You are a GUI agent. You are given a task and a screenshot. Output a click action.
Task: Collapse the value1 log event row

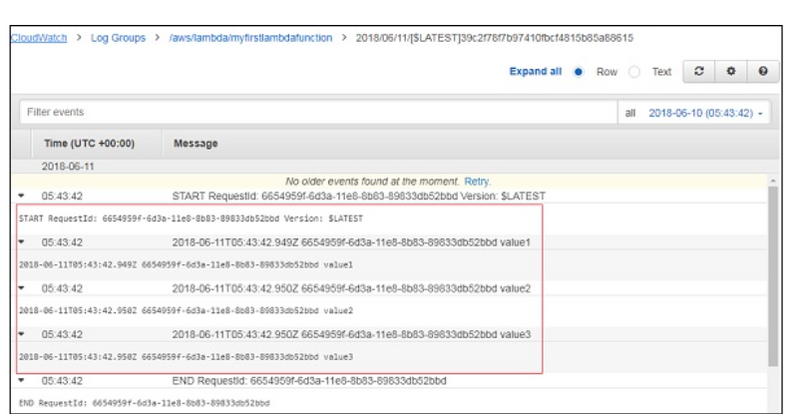(22, 242)
